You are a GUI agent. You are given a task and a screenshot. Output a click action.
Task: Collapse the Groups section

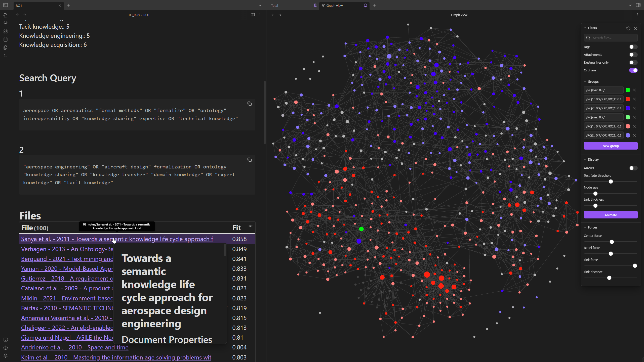[x=585, y=82]
